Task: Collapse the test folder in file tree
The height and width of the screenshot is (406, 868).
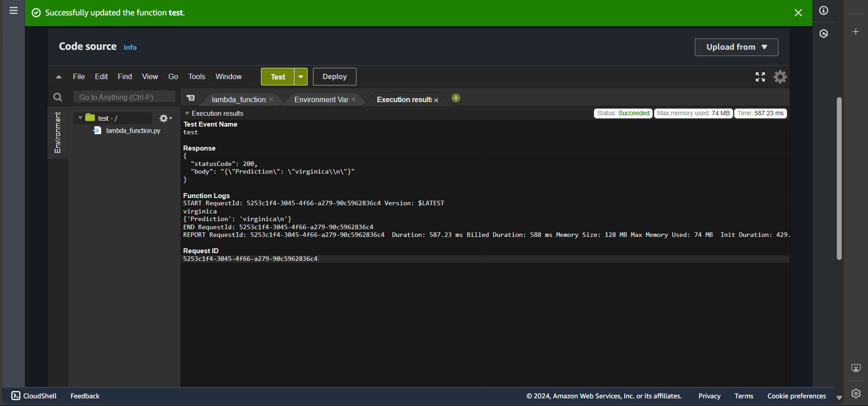Action: 80,118
